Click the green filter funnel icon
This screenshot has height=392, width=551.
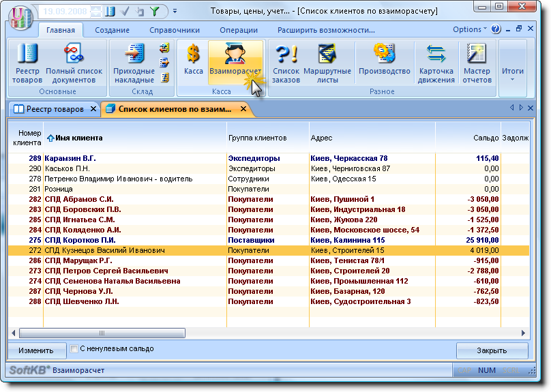[x=155, y=12]
